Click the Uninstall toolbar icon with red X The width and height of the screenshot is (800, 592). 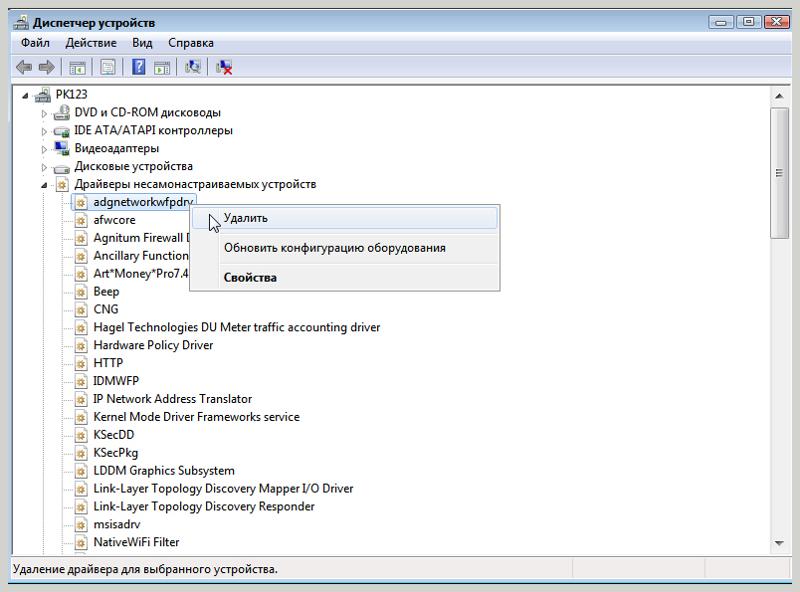point(224,67)
